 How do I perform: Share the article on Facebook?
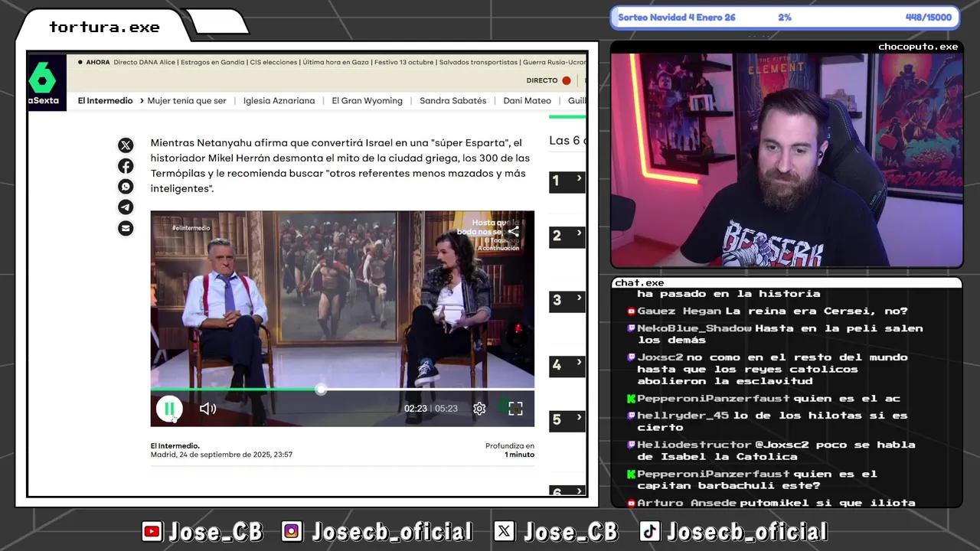(x=126, y=166)
